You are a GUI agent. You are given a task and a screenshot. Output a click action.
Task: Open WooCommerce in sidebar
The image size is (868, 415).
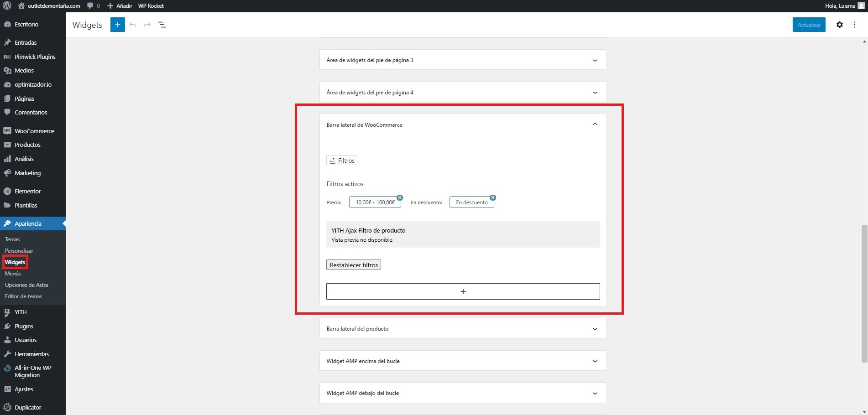pyautogui.click(x=34, y=131)
